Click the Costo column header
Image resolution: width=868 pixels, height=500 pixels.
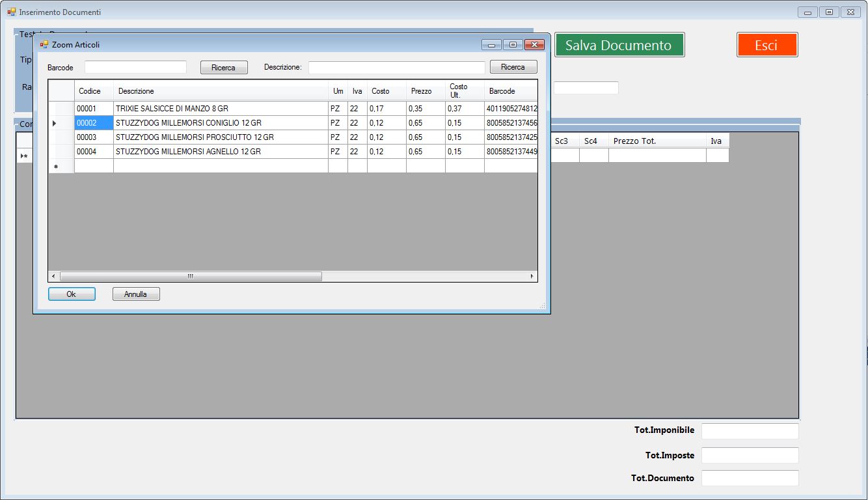(387, 91)
